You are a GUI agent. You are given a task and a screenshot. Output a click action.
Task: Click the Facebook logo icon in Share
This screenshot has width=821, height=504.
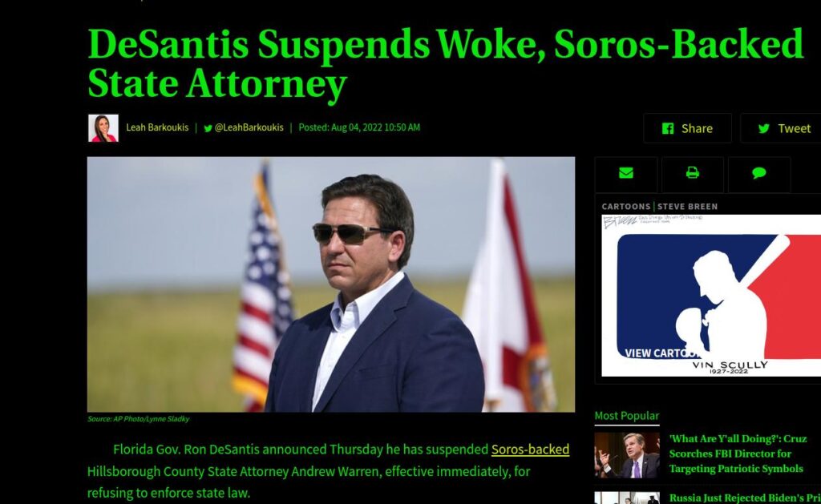tap(668, 128)
